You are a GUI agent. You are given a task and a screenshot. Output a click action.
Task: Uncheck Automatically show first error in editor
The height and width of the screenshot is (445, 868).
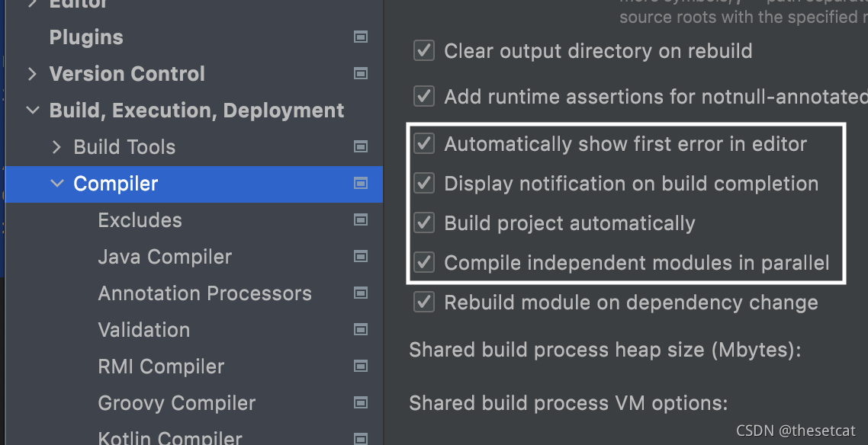pos(423,143)
